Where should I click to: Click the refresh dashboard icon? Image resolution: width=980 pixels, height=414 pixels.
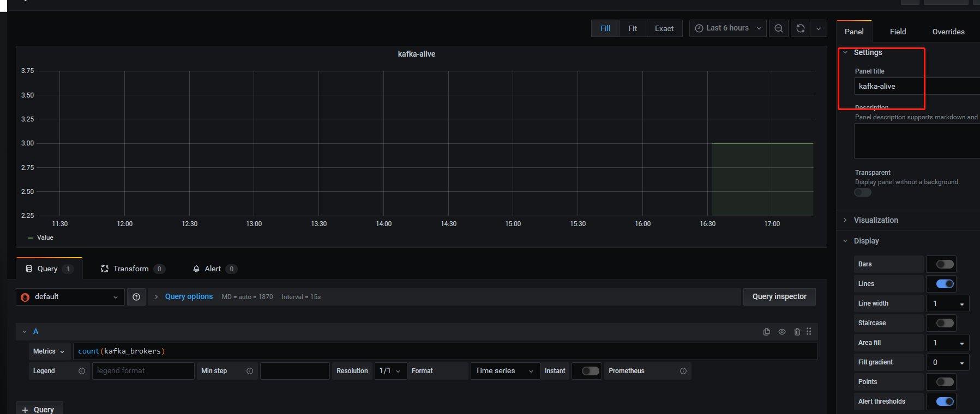click(x=801, y=28)
